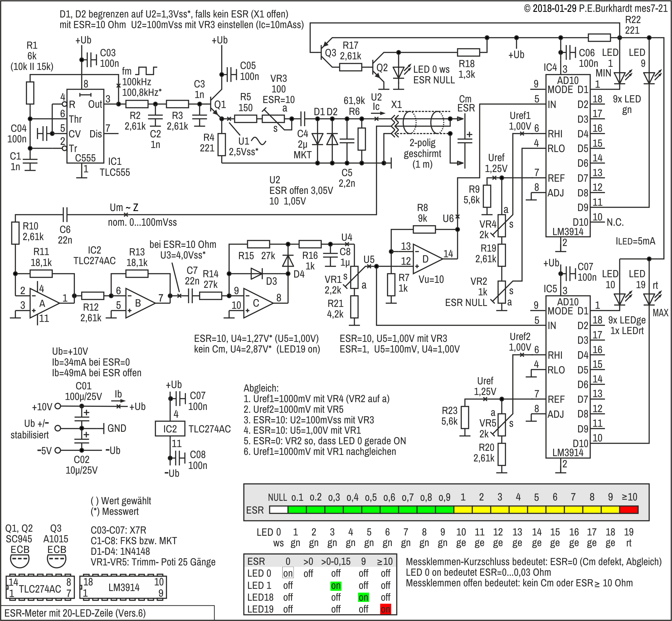Click the 'Ub=+10V' note
Screen dimensions: 672x621
(x=70, y=352)
